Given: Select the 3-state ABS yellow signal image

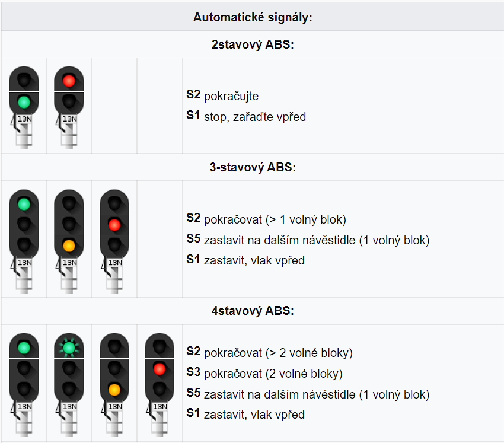Looking at the screenshot, I should pos(69,241).
